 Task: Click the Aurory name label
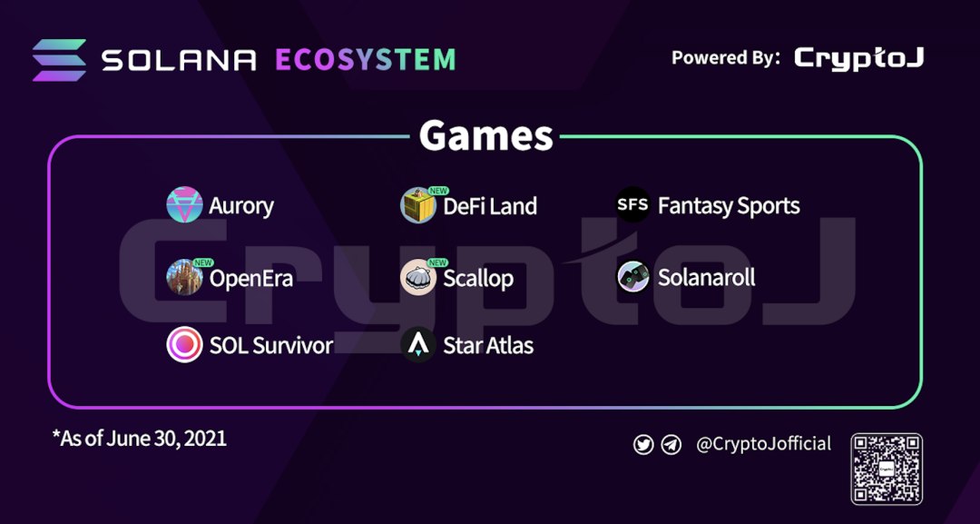[241, 206]
